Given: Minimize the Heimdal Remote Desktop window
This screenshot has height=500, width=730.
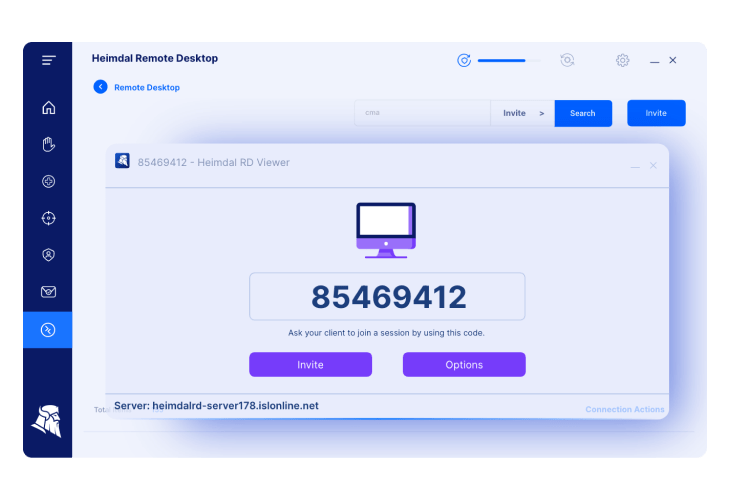Looking at the screenshot, I should point(655,62).
